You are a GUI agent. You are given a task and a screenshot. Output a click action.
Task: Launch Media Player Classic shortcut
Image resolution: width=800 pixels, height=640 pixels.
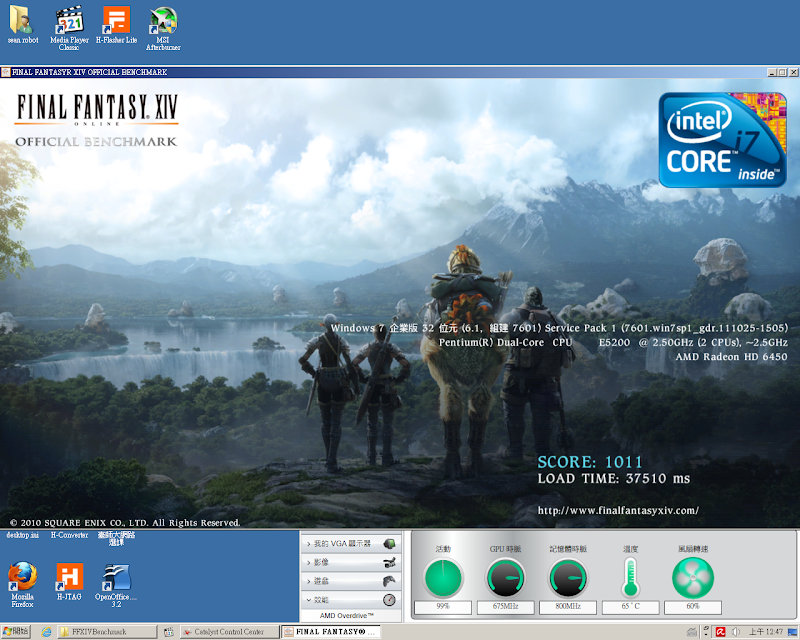(69, 28)
